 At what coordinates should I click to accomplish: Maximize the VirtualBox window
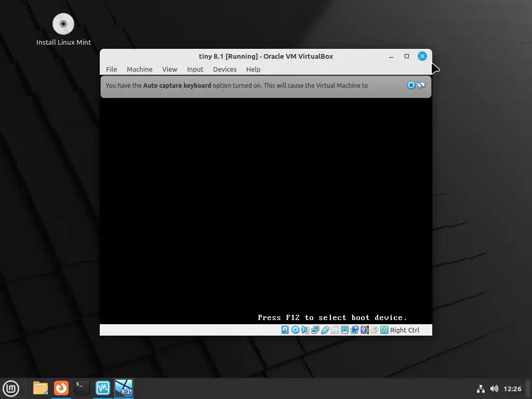406,56
